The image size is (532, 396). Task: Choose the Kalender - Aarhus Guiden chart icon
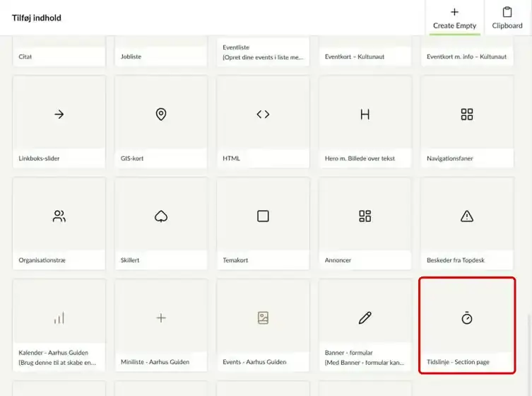pos(59,318)
